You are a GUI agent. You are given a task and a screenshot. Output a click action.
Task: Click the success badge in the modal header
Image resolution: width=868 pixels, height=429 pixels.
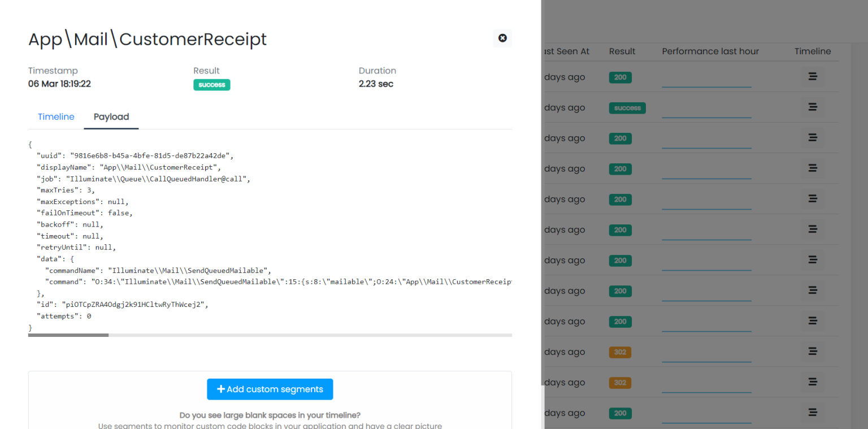pos(211,84)
